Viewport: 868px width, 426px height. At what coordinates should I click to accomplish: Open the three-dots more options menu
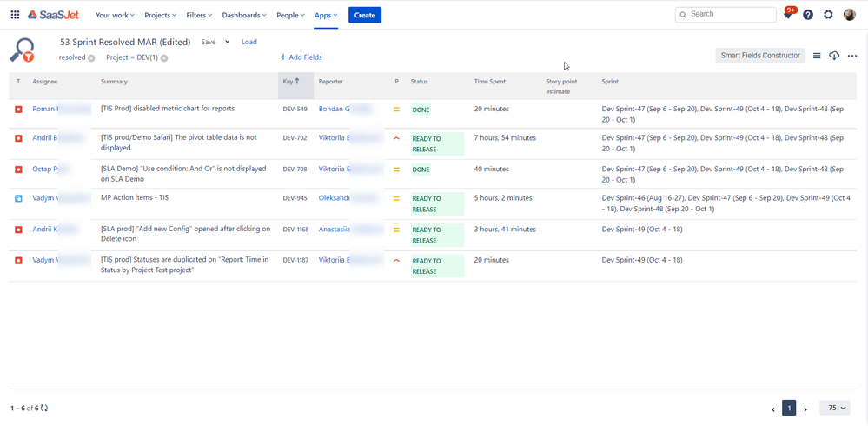pos(852,56)
